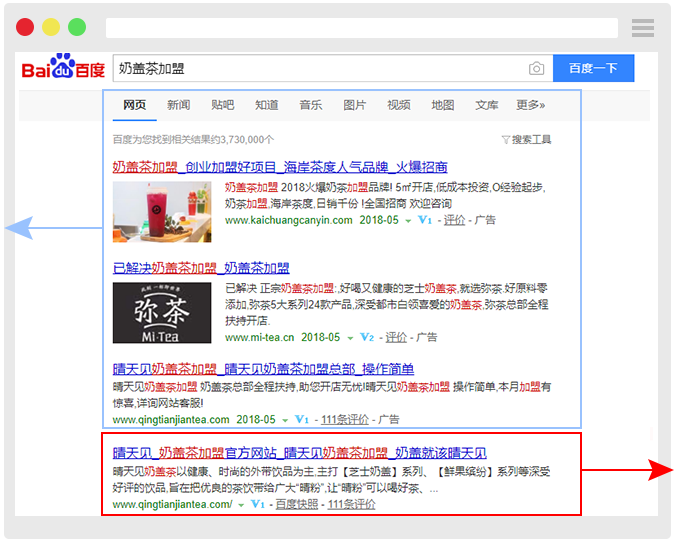Viewport: 676px width, 540px height.
Task: Click the Baidu logo
Action: click(x=63, y=68)
